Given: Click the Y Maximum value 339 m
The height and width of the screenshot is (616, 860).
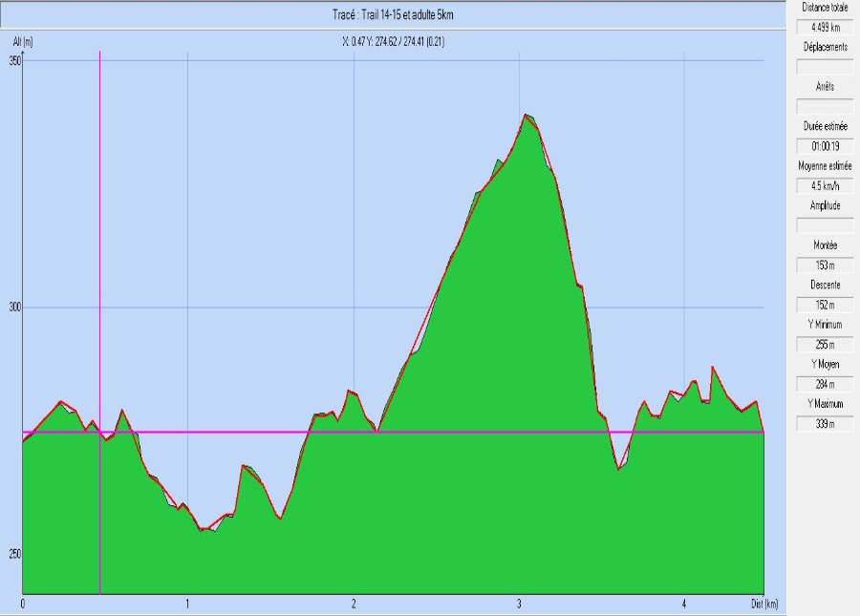Looking at the screenshot, I should coord(824,424).
